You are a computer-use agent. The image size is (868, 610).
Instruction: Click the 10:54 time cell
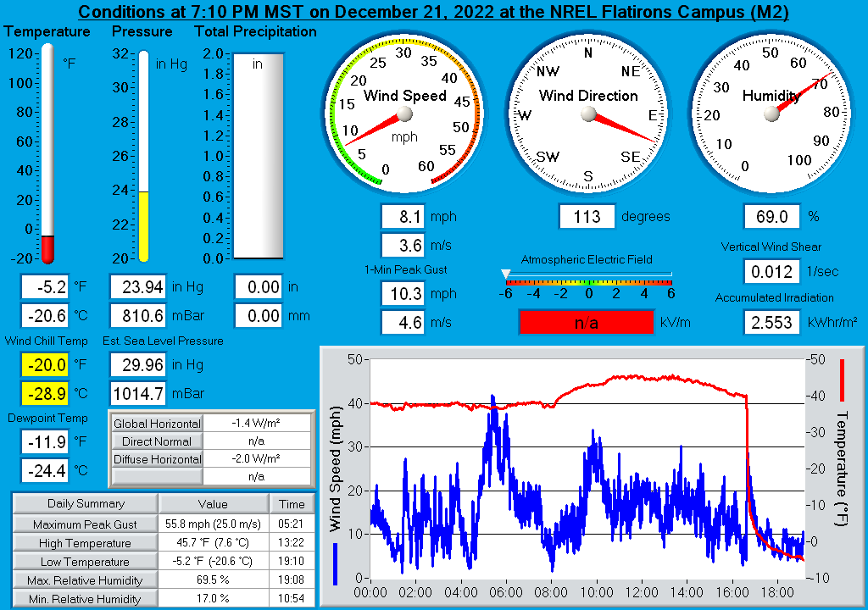point(292,598)
